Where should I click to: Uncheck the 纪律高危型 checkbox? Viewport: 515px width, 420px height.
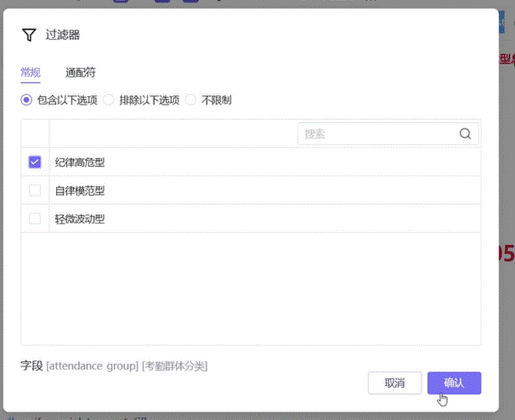pos(35,162)
